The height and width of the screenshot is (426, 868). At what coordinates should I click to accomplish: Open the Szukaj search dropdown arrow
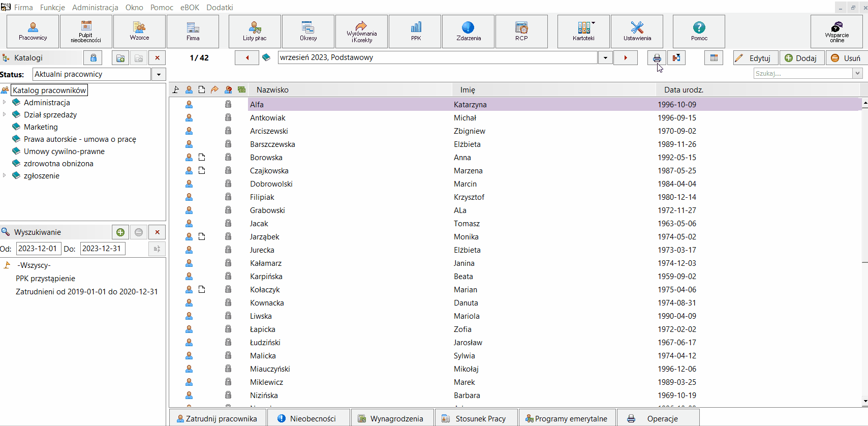(858, 73)
